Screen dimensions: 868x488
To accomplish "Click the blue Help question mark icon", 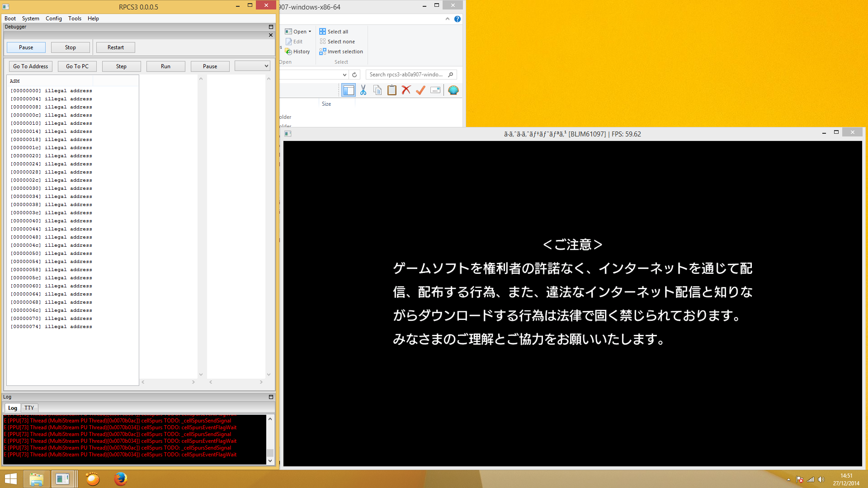I will (458, 19).
